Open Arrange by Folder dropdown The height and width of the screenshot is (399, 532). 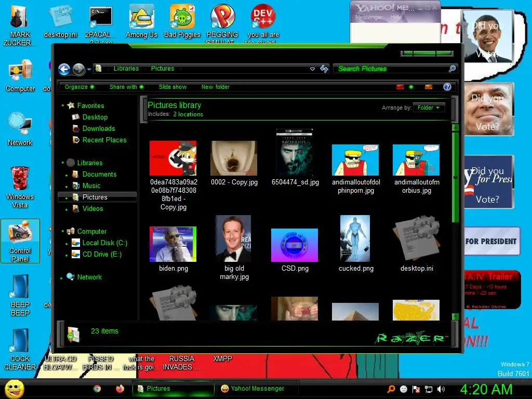[429, 108]
